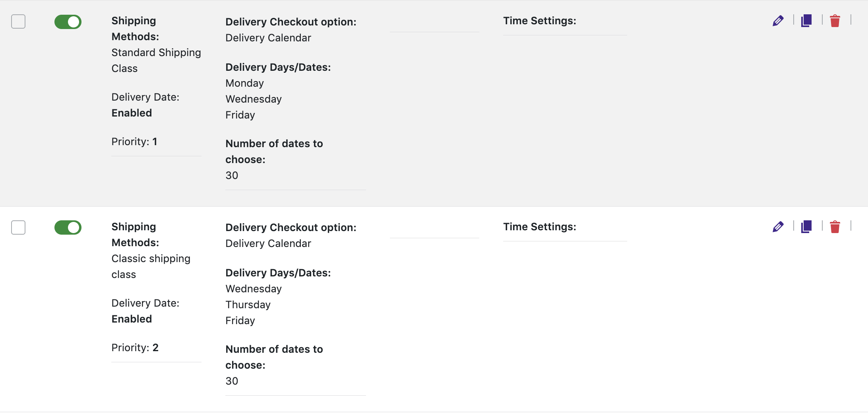868x416 pixels.
Task: Duplicate the Standard Shipping Class rule
Action: point(806,21)
